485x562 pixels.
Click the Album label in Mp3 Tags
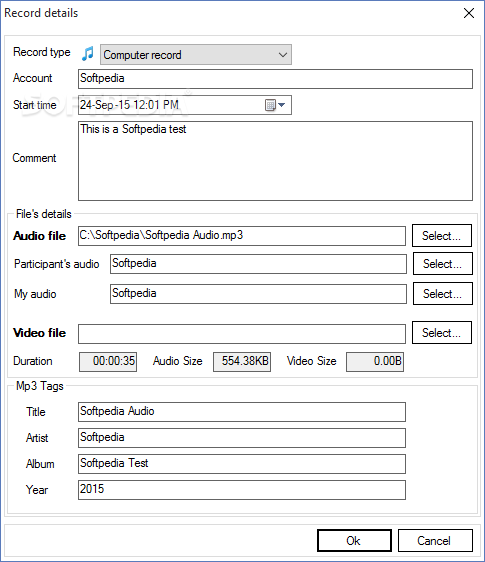point(40,464)
